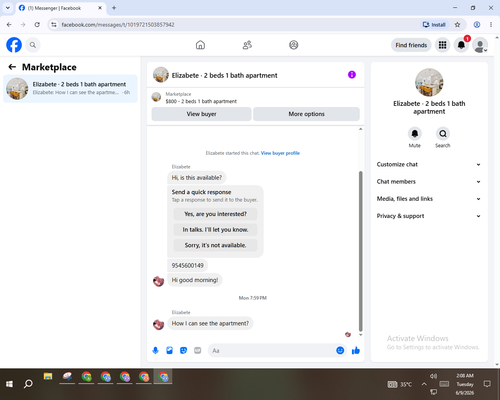Open the grid menu icon
The height and width of the screenshot is (400, 500).
coord(442,45)
